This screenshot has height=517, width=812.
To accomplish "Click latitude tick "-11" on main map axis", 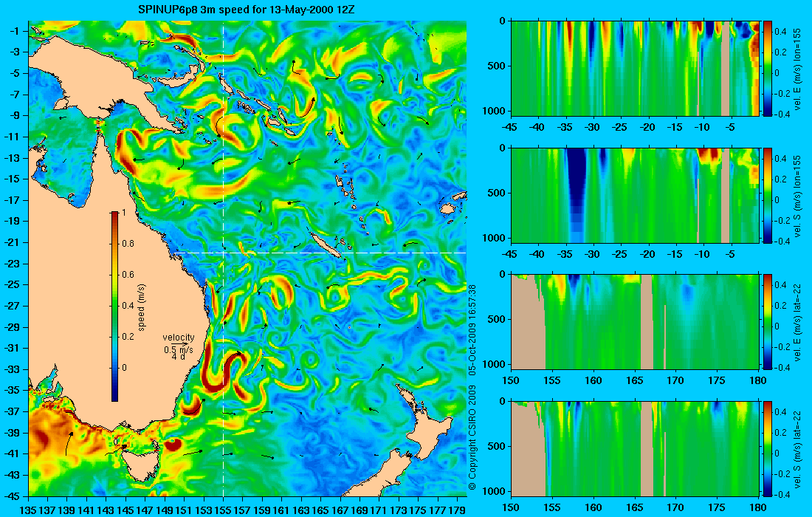I will [x=13, y=137].
